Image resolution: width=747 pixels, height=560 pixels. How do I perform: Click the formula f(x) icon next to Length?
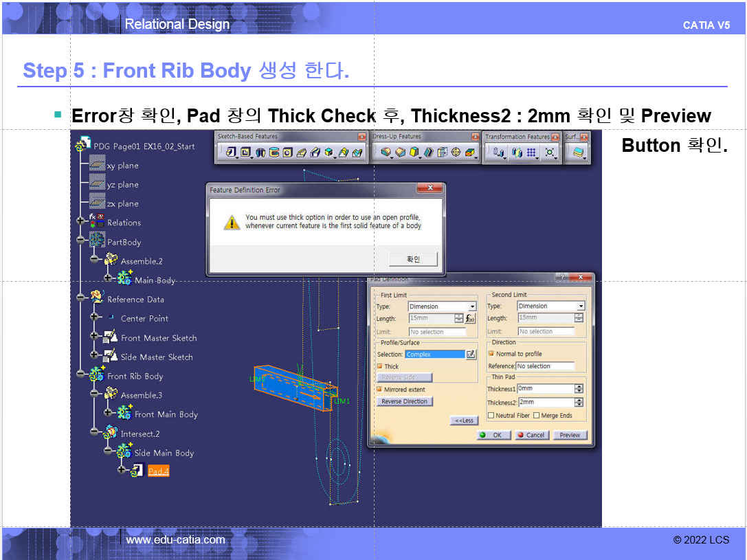click(471, 318)
